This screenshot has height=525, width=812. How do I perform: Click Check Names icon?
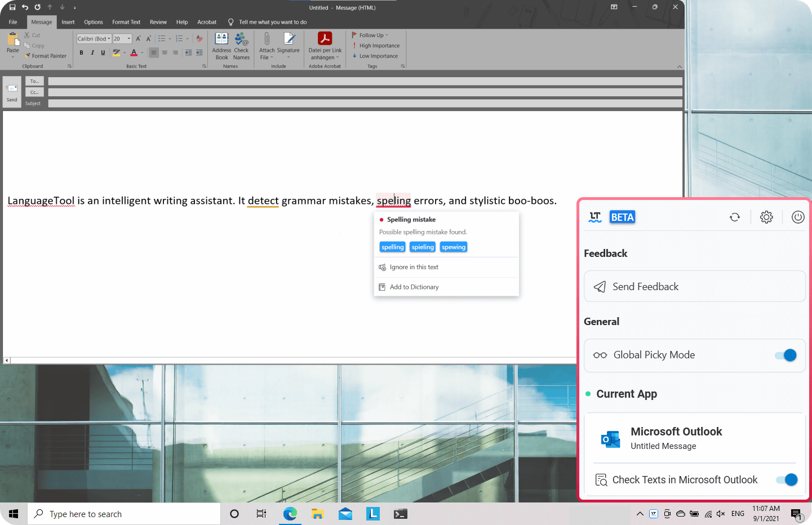[241, 46]
